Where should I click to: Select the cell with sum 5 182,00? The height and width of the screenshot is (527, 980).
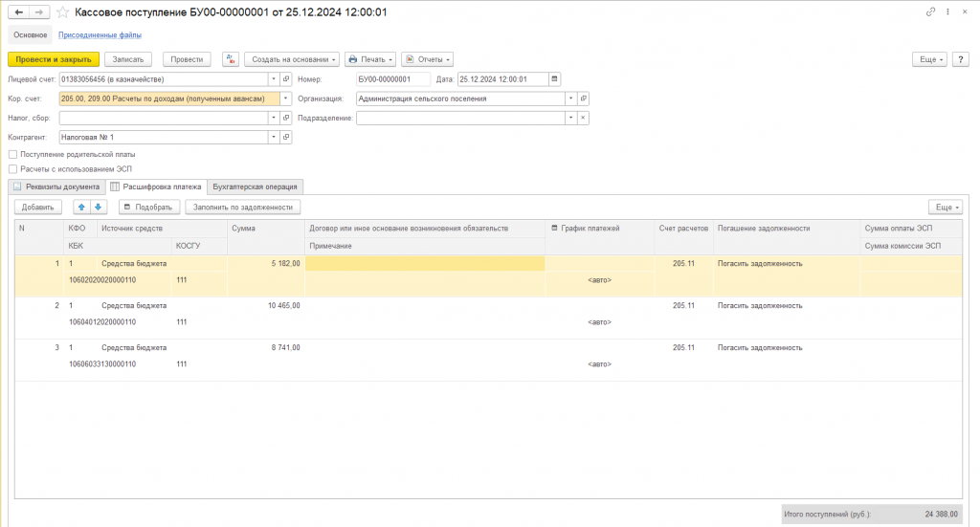(x=266, y=264)
